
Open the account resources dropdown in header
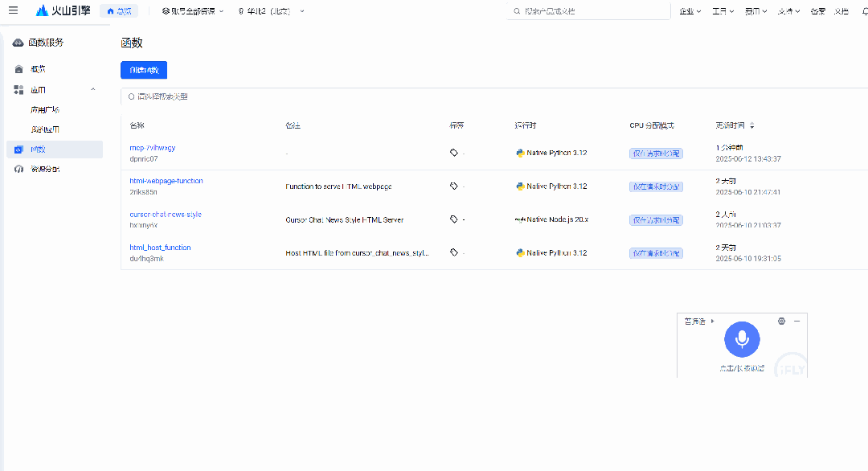pyautogui.click(x=193, y=11)
